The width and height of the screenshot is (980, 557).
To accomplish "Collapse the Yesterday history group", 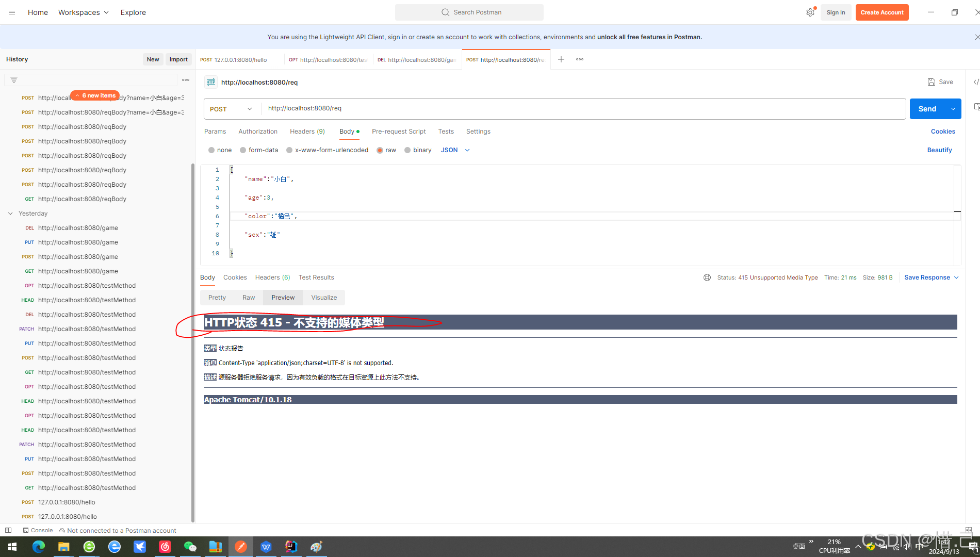I will pos(10,214).
